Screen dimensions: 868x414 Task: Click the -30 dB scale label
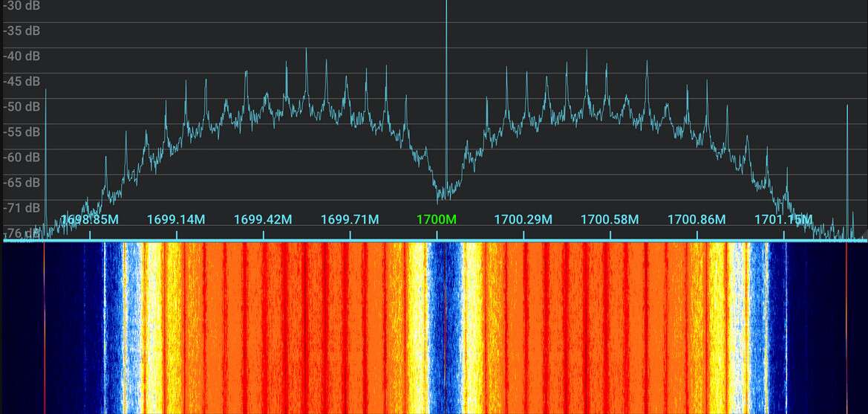tap(22, 6)
